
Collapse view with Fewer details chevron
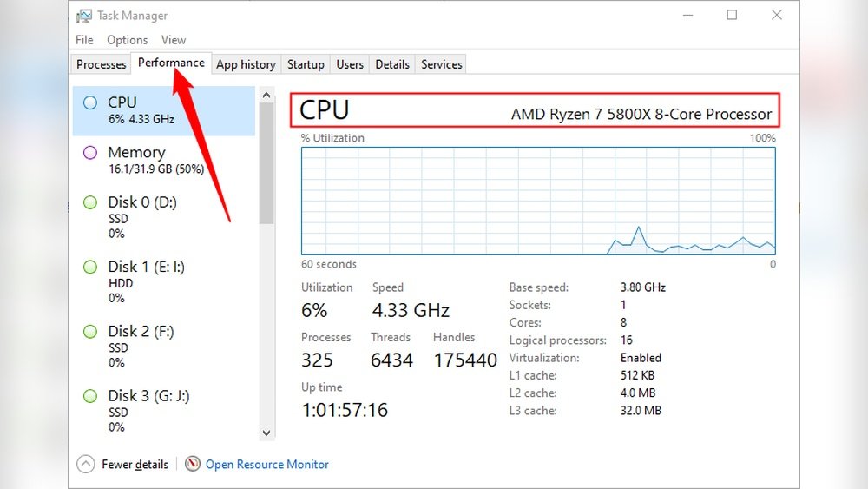coord(86,465)
